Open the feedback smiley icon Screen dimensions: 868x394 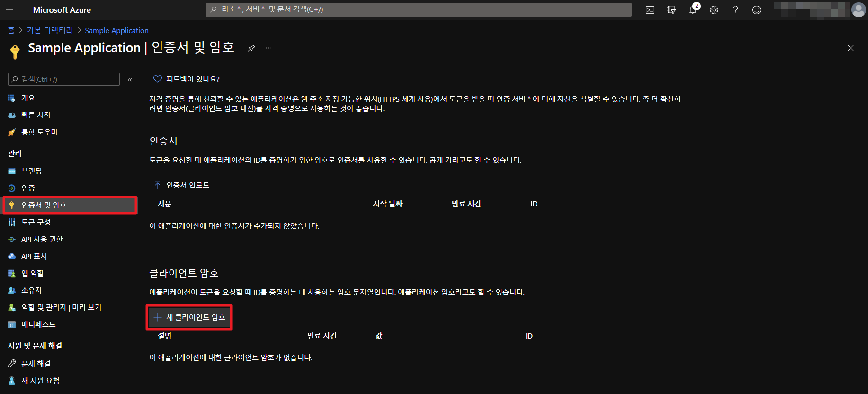tap(756, 10)
